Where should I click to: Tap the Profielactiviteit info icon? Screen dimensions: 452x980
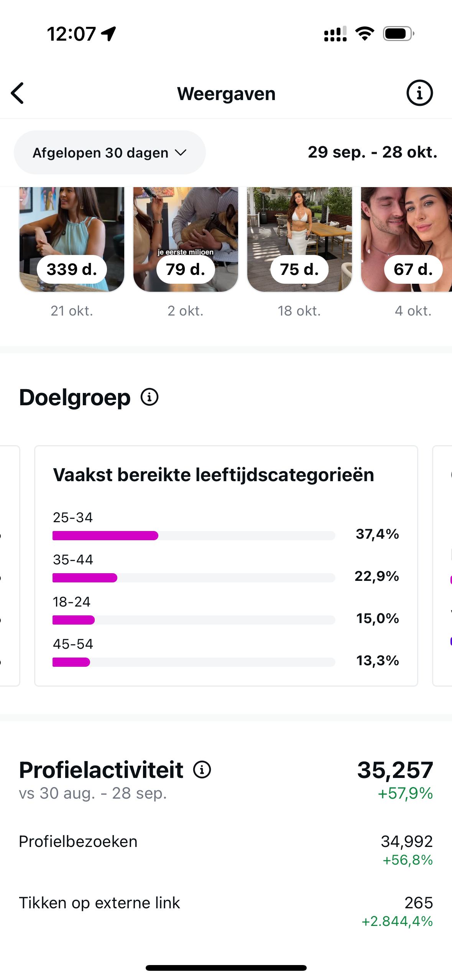(x=202, y=770)
